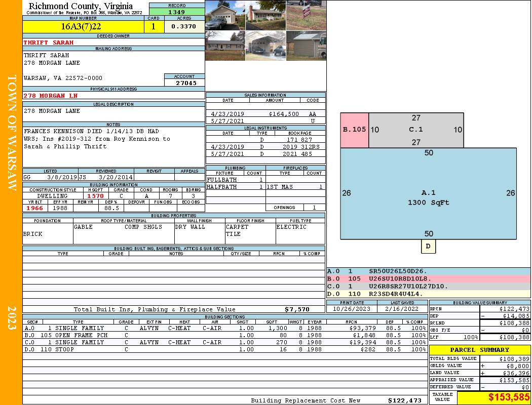Open the brick house front photo thumbnail
Viewport: 532px width, 405px height.
pos(265,15)
